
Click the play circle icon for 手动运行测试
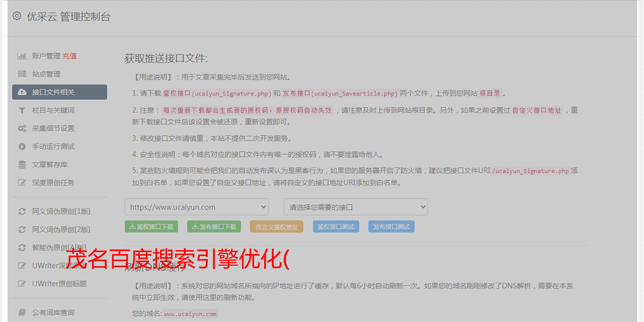coord(22,146)
